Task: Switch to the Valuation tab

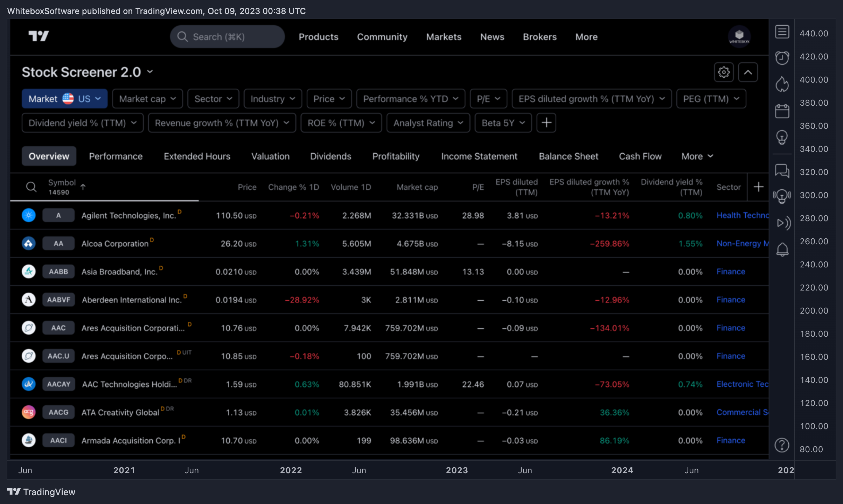Action: tap(270, 156)
